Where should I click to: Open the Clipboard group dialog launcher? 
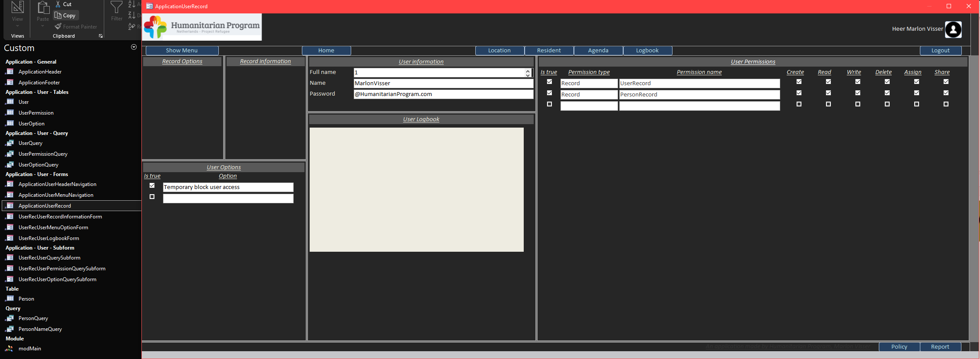(x=101, y=36)
